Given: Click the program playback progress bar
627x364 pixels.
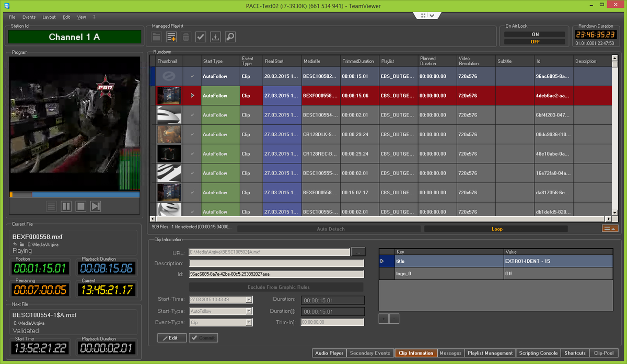Looking at the screenshot, I should coord(75,195).
